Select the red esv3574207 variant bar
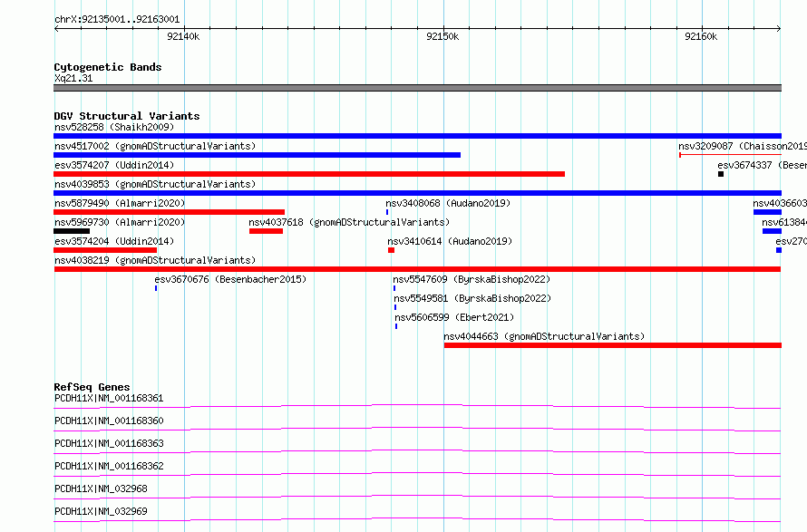The height and width of the screenshot is (532, 807). tap(309, 174)
